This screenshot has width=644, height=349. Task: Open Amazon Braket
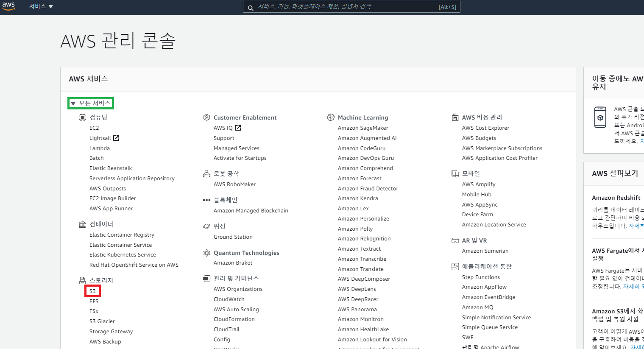(x=233, y=263)
